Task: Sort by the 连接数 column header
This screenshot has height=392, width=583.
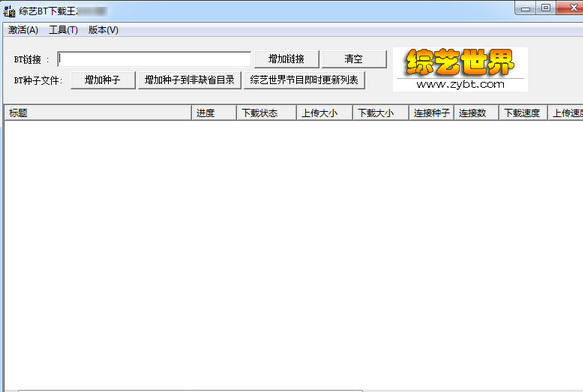Action: point(476,113)
